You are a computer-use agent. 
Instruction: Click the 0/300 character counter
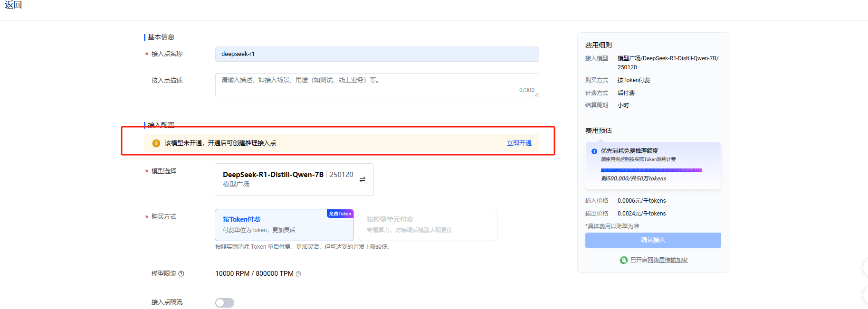point(526,90)
